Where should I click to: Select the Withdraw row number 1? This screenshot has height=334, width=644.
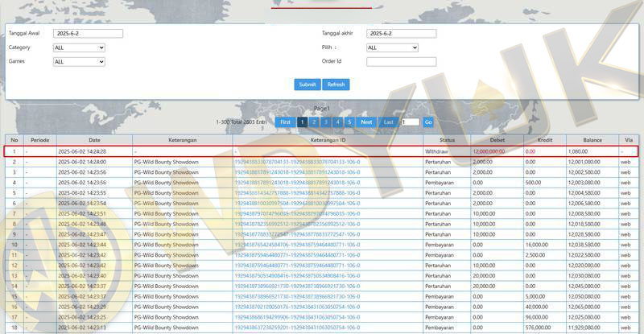coord(14,151)
